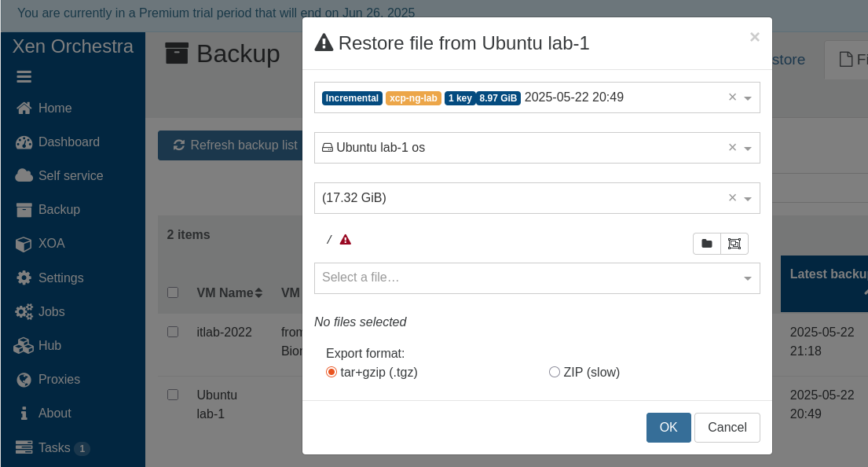Cancel the restore file dialog
Screen dimensions: 868x467
[727, 428]
